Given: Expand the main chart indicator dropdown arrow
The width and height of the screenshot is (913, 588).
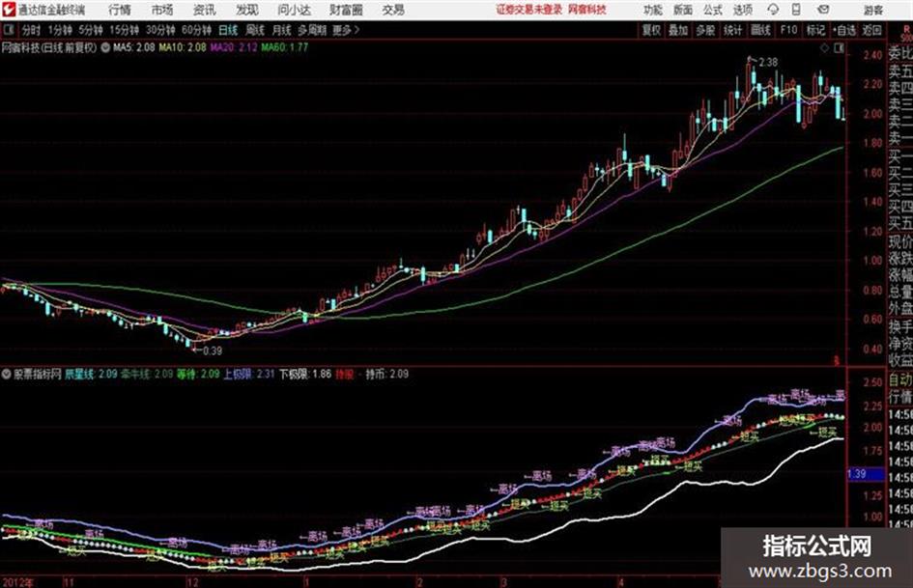Looking at the screenshot, I should pyautogui.click(x=105, y=47).
